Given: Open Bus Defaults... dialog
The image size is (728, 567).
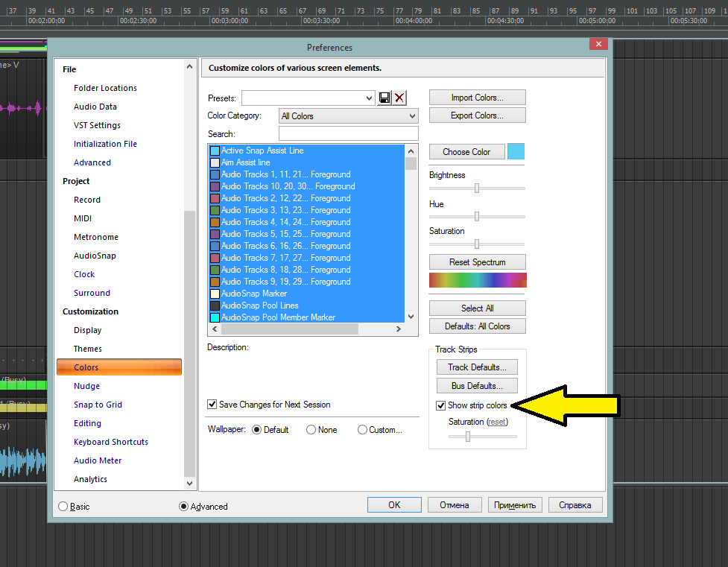Looking at the screenshot, I should (x=477, y=386).
